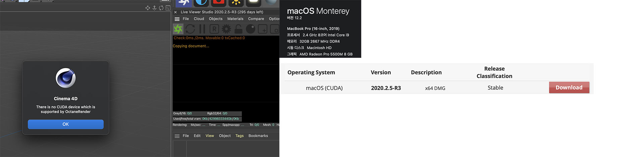Click the square with plus icon in Live Viewer toolbar
The image size is (644, 157).
263,29
